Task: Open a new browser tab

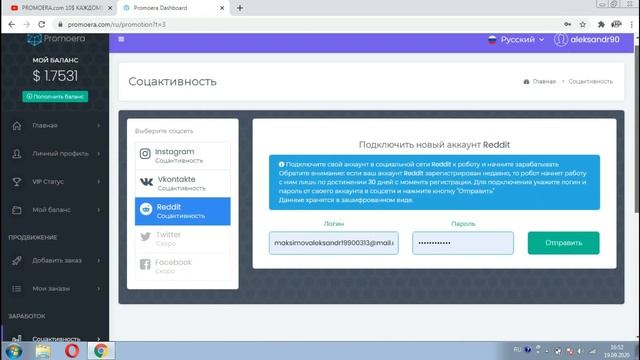Action: coord(240,8)
